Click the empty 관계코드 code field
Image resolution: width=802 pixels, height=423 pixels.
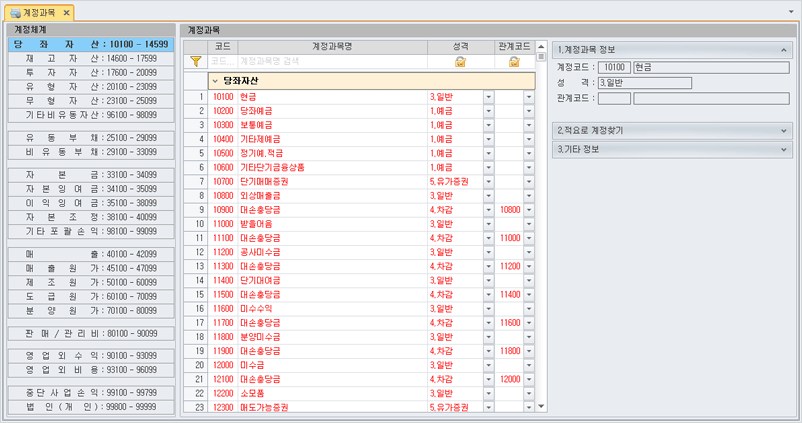tap(614, 99)
